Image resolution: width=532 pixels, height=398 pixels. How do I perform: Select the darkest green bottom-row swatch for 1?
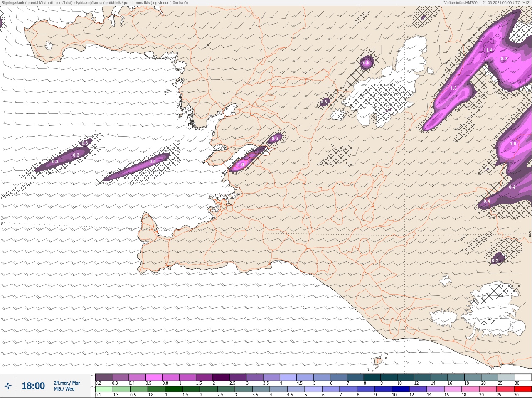[173, 389]
